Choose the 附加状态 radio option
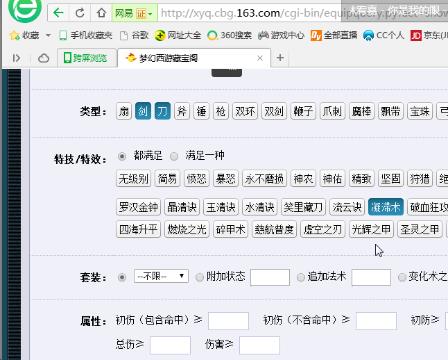The image size is (448, 360). pos(199,277)
